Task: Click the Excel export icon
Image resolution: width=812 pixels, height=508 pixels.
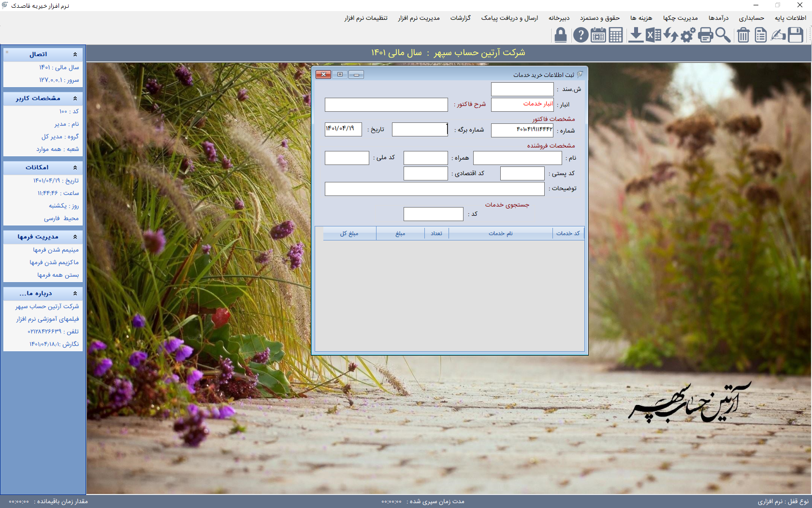Action: [x=653, y=35]
